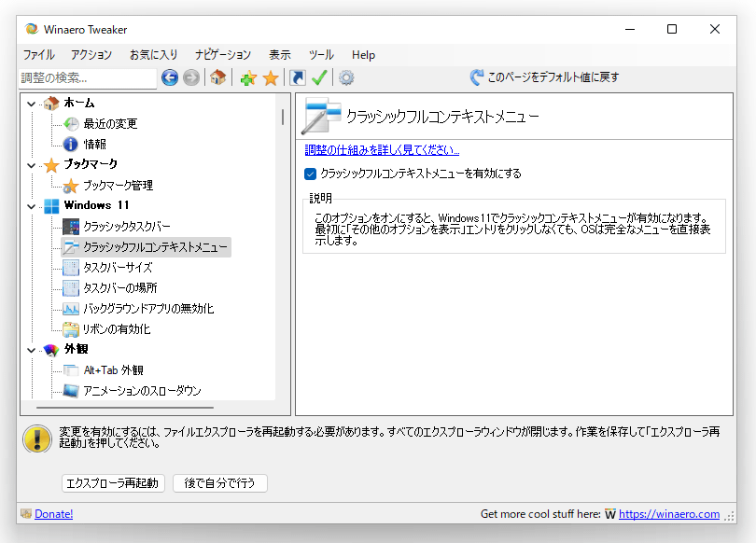Click the タスクバーサイズ icon
The height and width of the screenshot is (543, 756).
(71, 268)
